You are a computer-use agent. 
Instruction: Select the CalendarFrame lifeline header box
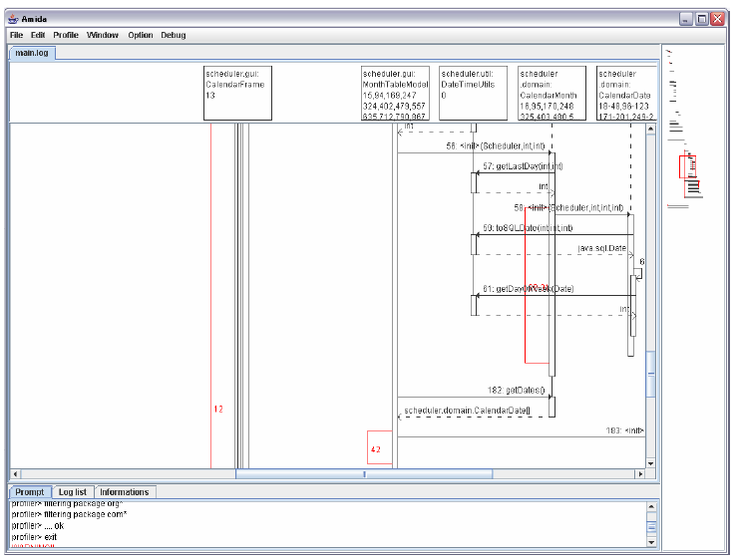point(236,94)
